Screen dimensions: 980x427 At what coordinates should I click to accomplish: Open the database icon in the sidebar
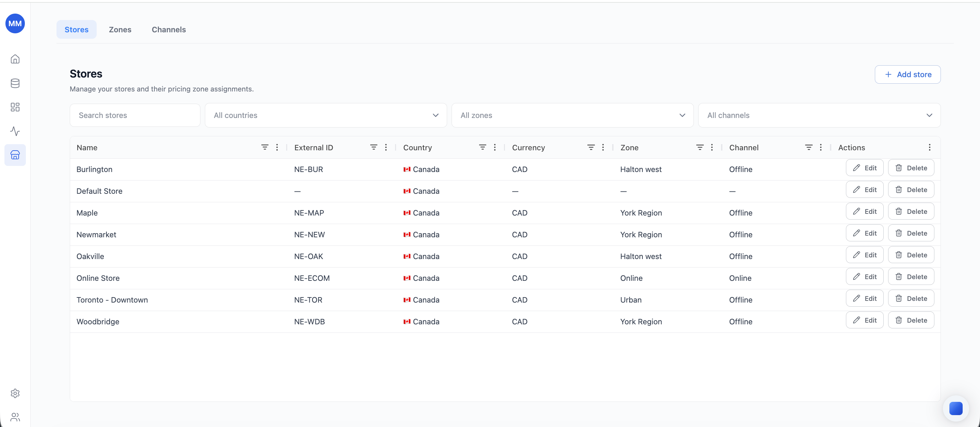pos(15,83)
